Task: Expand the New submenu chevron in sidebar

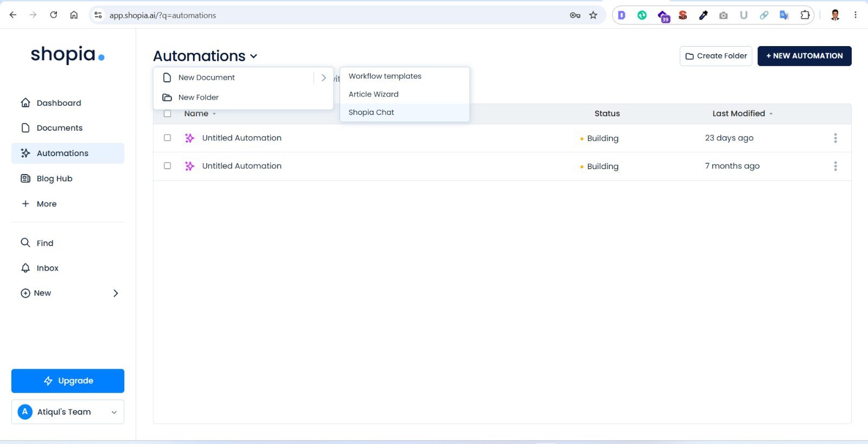Action: (x=116, y=293)
